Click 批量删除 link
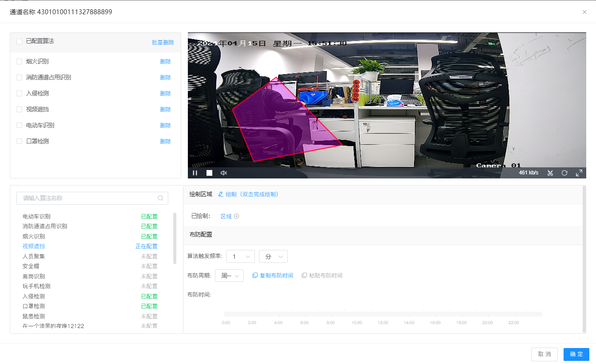 point(163,43)
